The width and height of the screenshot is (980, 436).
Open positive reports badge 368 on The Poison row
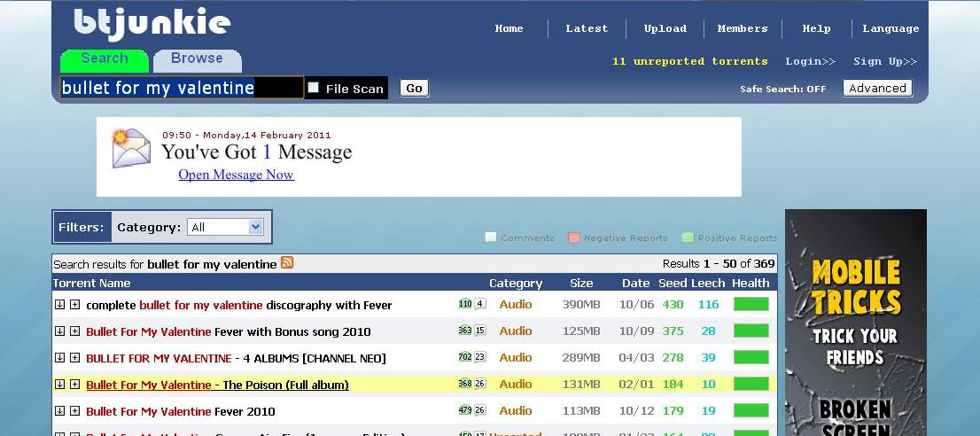[465, 384]
